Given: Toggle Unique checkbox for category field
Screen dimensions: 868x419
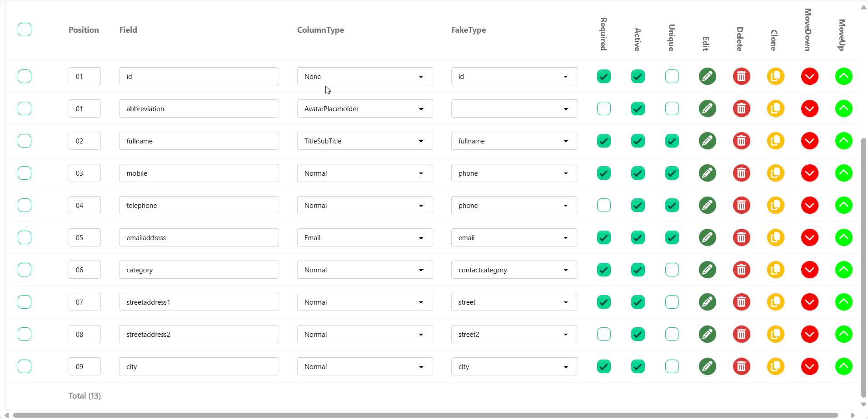Looking at the screenshot, I should [672, 270].
